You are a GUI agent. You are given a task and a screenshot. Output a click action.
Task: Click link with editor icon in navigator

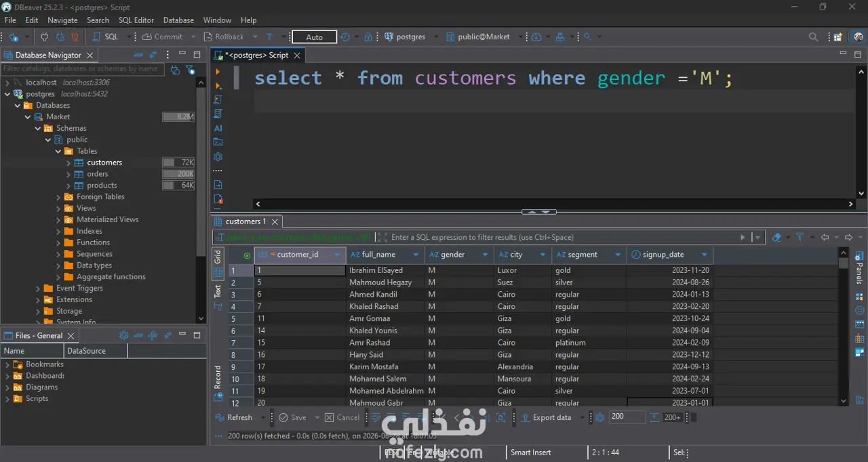point(153,55)
